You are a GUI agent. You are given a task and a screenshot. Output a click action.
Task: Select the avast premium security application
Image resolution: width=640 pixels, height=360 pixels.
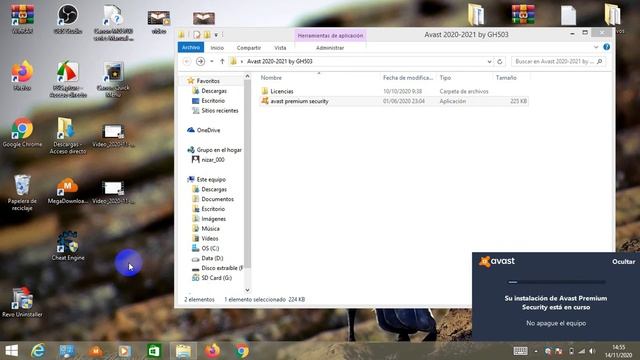point(299,101)
